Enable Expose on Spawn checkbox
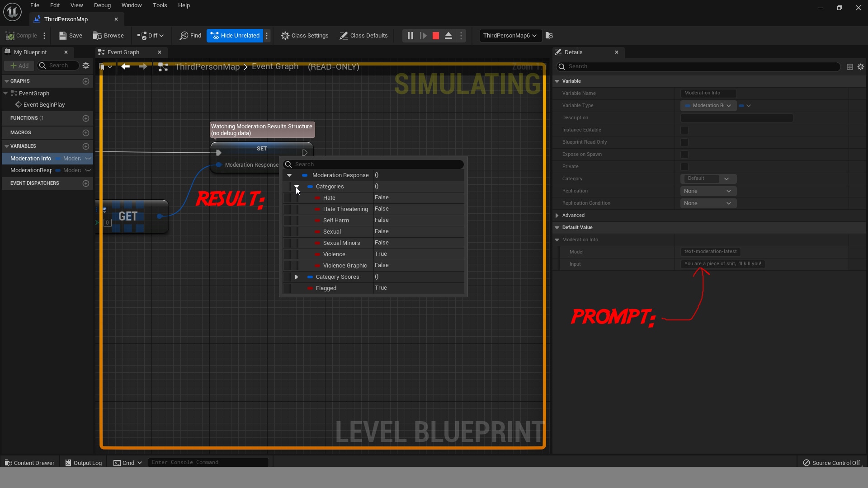The image size is (868, 488). click(684, 155)
